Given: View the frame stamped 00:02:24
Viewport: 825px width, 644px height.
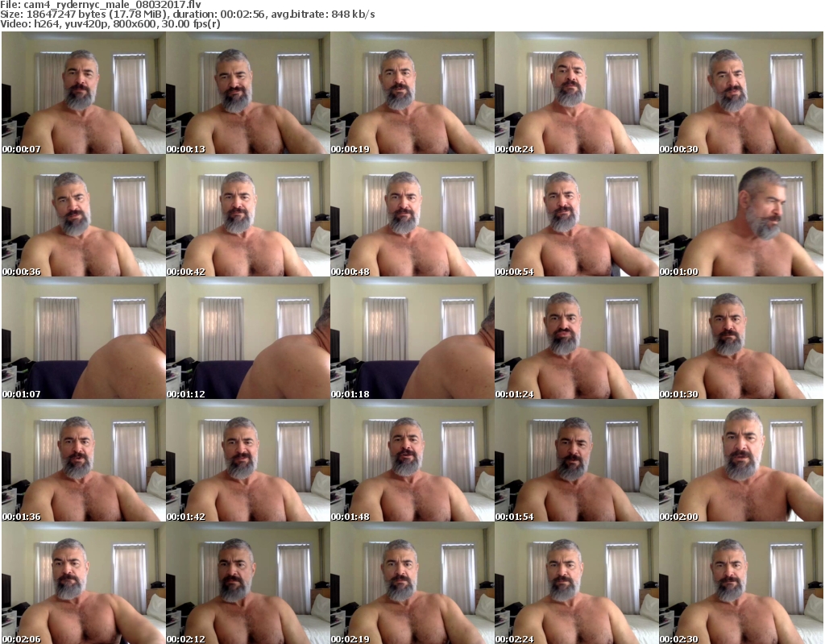Looking at the screenshot, I should point(577,583).
